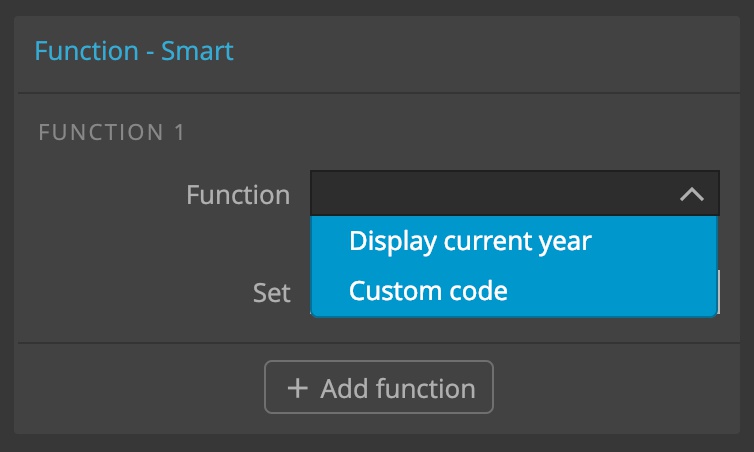Click the upward caret in the Function selector

(x=691, y=194)
